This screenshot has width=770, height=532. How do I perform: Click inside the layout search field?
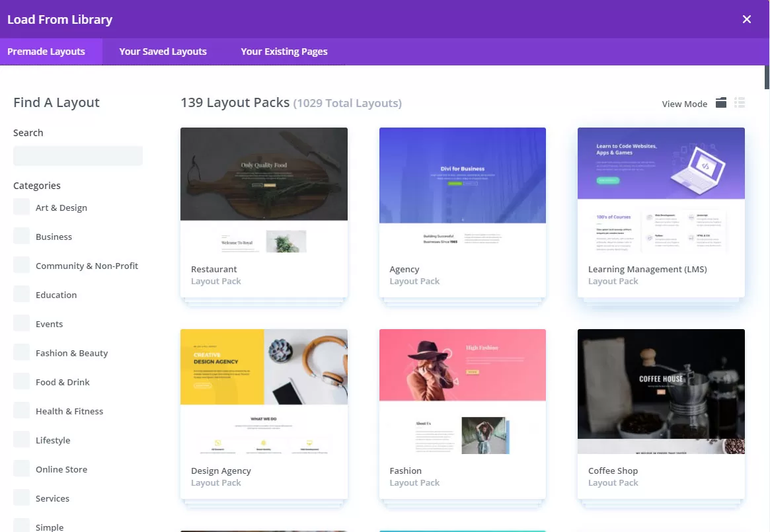click(77, 155)
